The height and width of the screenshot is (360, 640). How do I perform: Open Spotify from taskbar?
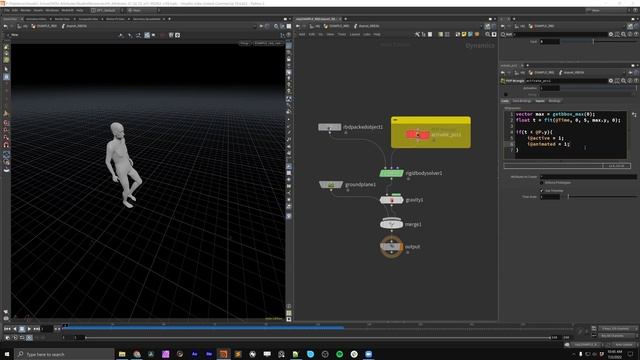(340, 354)
